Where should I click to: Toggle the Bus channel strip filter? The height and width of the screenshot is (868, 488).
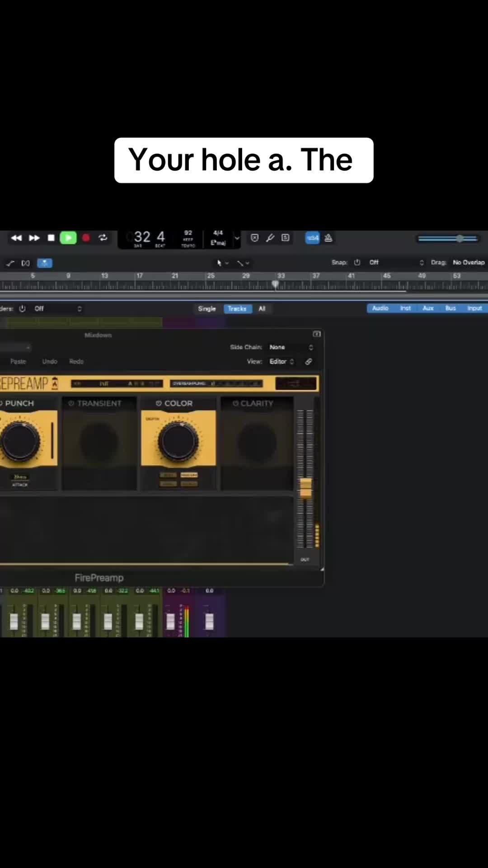[x=450, y=308]
